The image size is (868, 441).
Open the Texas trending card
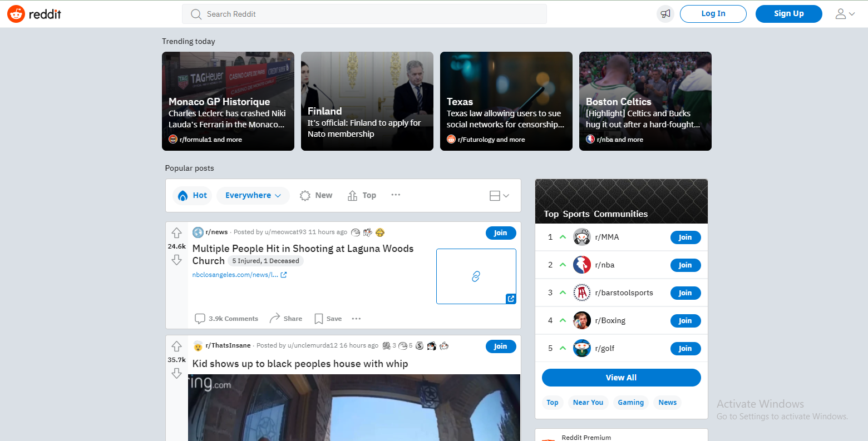(x=506, y=101)
